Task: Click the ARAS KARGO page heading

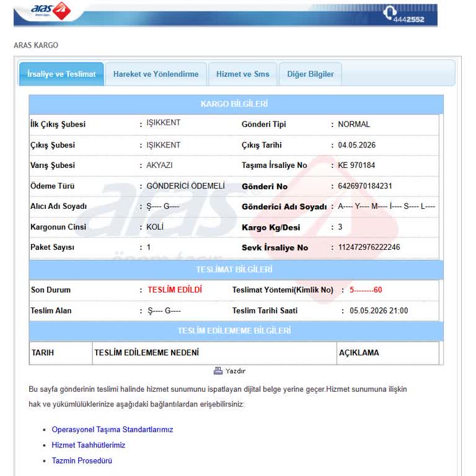Action: (36, 45)
